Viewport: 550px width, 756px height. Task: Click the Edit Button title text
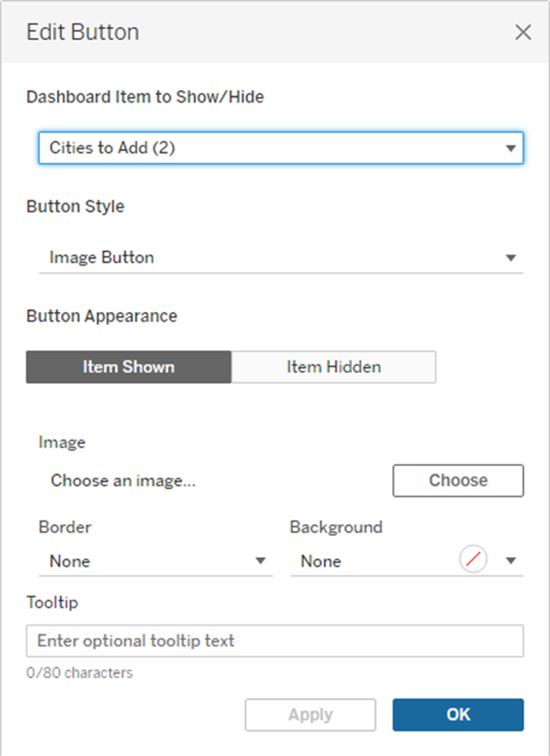(x=82, y=33)
